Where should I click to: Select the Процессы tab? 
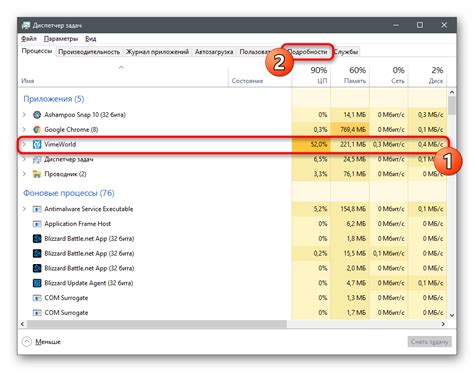click(37, 51)
